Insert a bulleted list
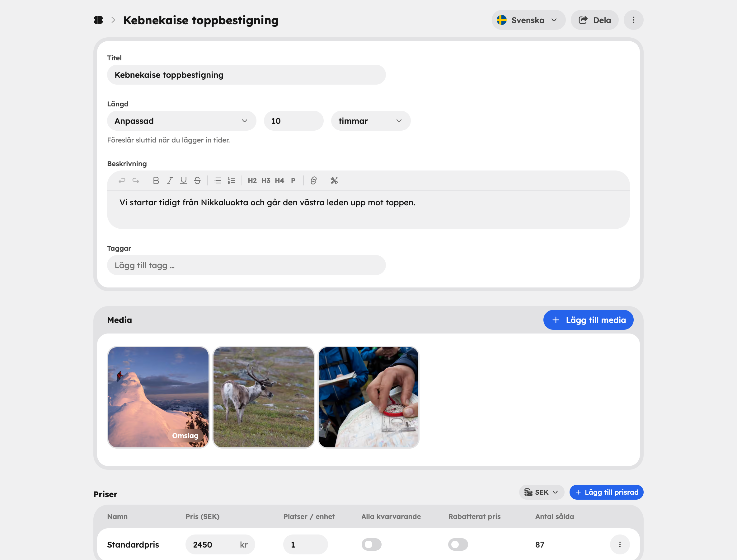This screenshot has width=737, height=560. point(218,181)
